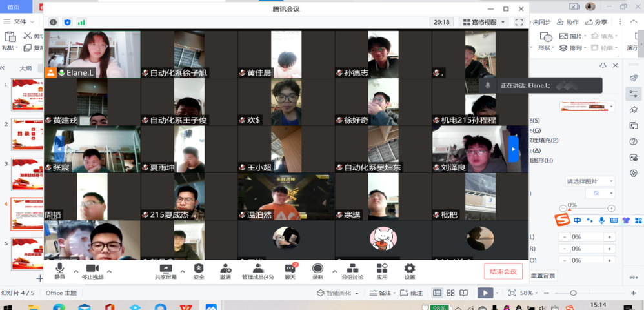
Task: Open Breakout Rooms discussion icon
Action: (352, 270)
